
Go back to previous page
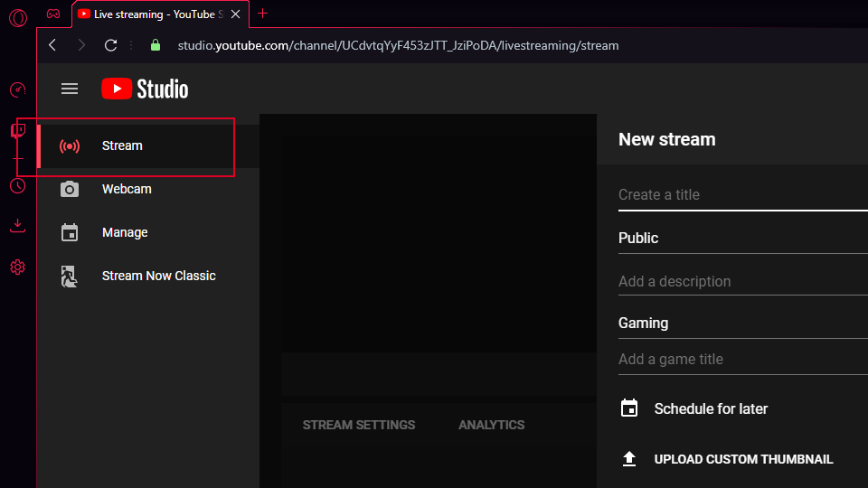52,45
